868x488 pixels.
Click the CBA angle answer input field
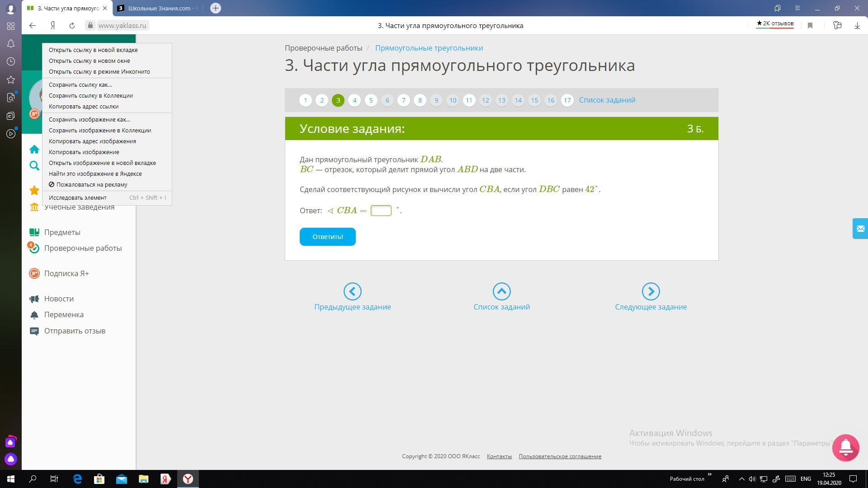[381, 211]
